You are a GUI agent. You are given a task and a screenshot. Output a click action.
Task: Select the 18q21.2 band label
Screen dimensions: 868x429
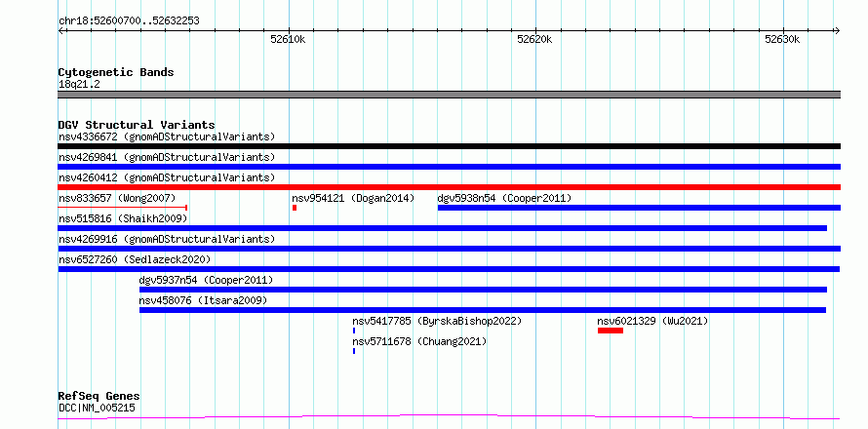click(79, 85)
